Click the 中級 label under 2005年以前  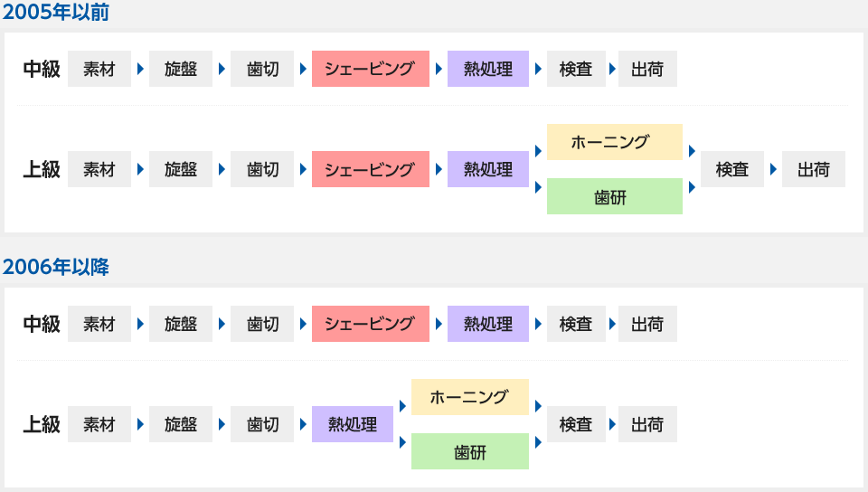coord(42,69)
